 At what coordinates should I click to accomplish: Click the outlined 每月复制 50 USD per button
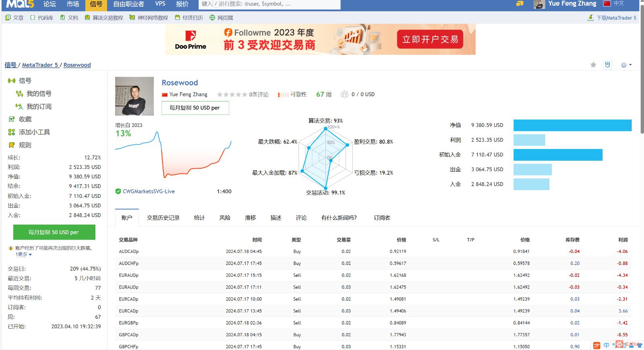[x=195, y=108]
